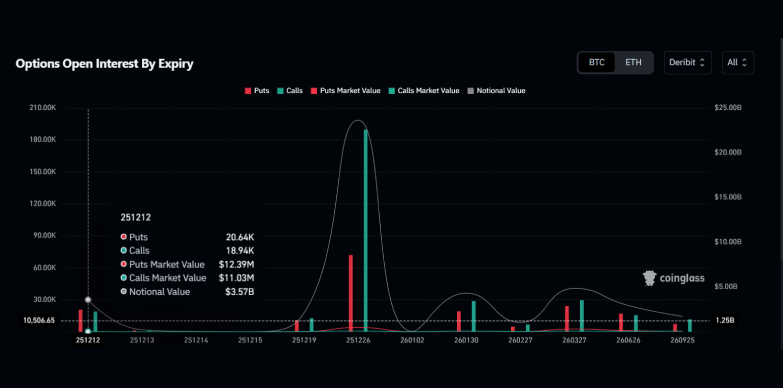Click the 260327 red puts bar
The image size is (783, 388).
pyautogui.click(x=567, y=319)
